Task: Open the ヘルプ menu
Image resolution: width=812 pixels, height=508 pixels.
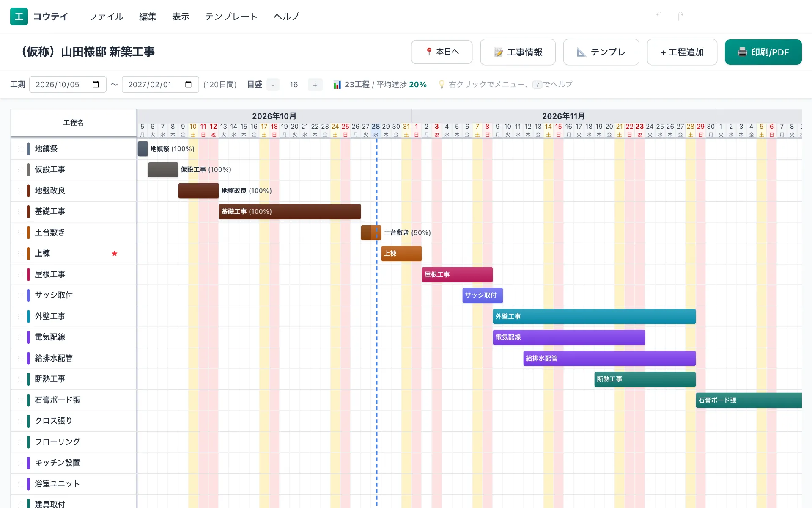Action: (x=286, y=17)
